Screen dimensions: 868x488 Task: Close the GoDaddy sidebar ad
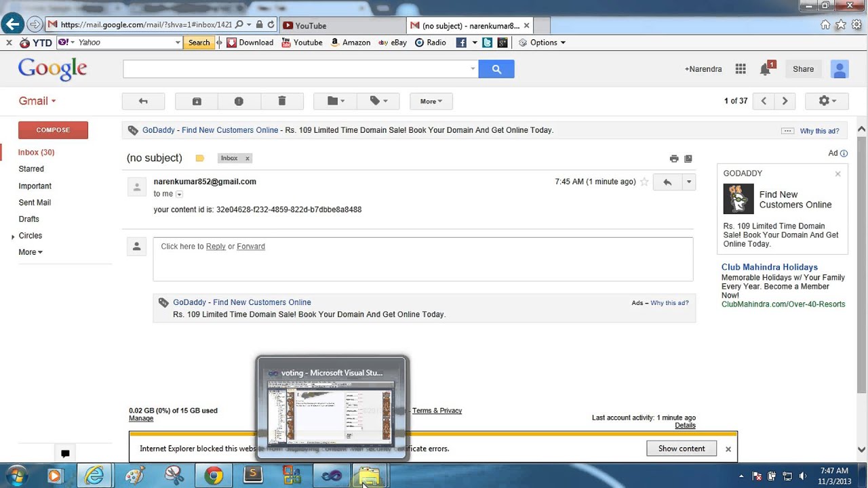click(837, 174)
